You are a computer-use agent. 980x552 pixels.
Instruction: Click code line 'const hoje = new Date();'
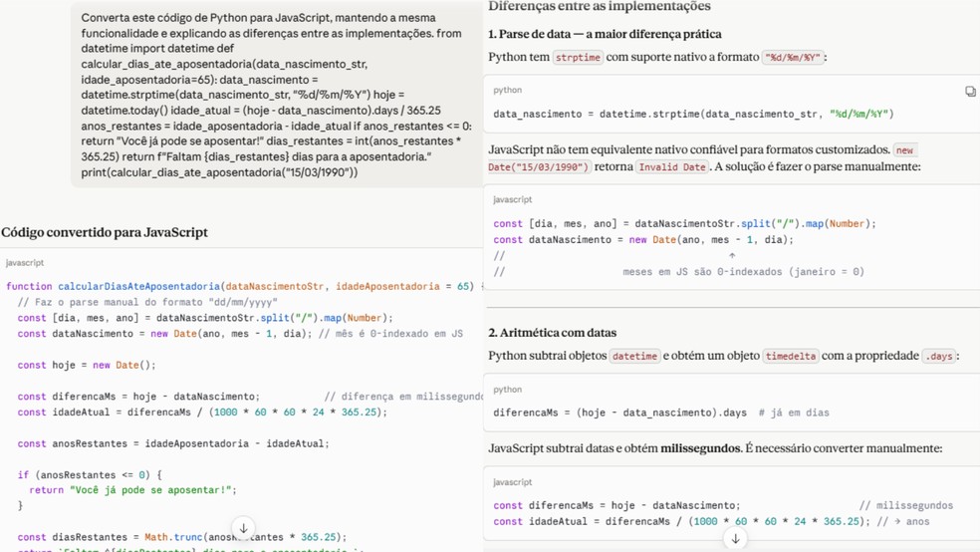[x=87, y=365]
